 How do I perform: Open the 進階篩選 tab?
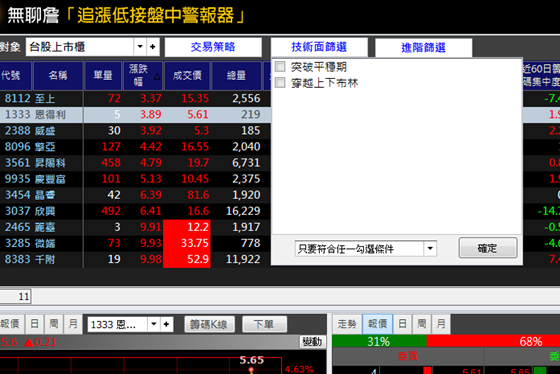[x=423, y=48]
